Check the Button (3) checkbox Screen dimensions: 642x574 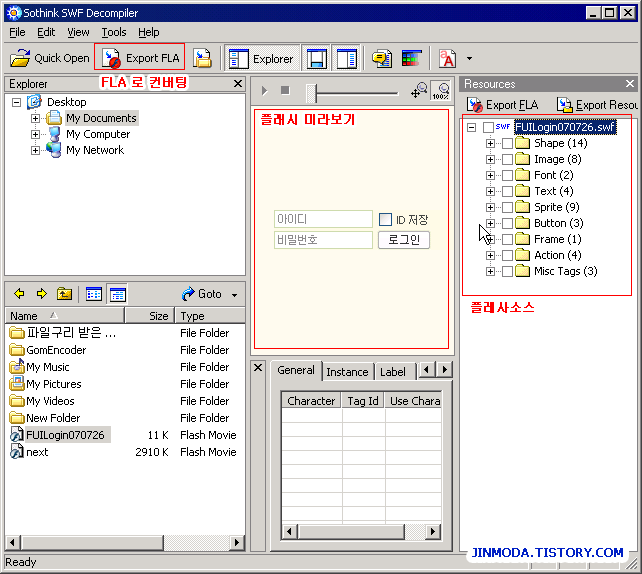[507, 223]
